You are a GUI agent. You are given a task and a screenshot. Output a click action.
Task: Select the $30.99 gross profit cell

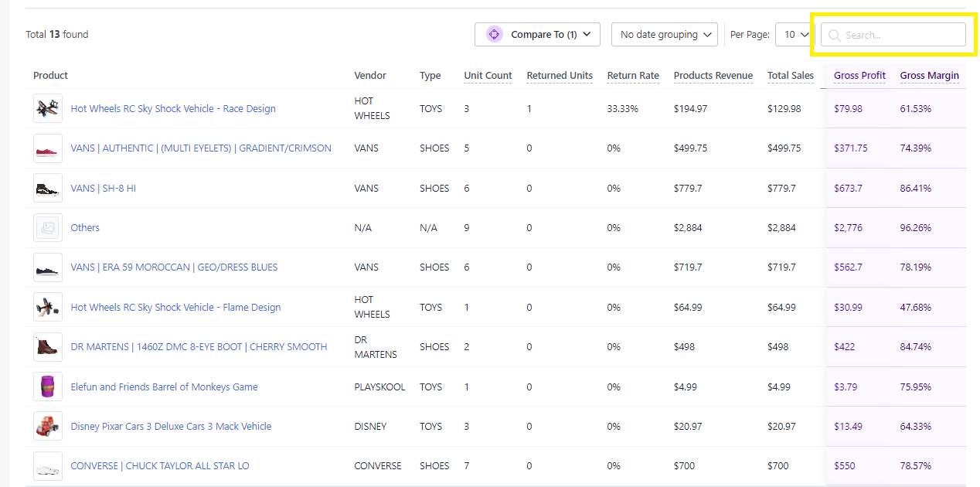(848, 308)
